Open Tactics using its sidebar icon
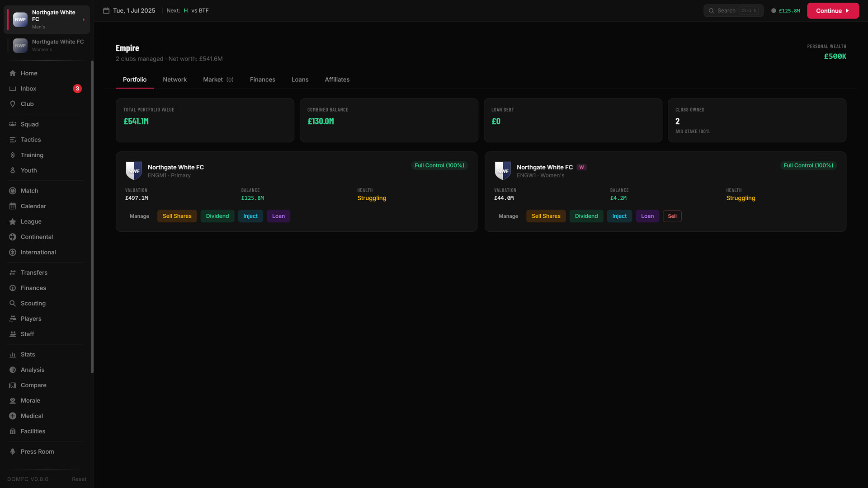 coord(13,140)
